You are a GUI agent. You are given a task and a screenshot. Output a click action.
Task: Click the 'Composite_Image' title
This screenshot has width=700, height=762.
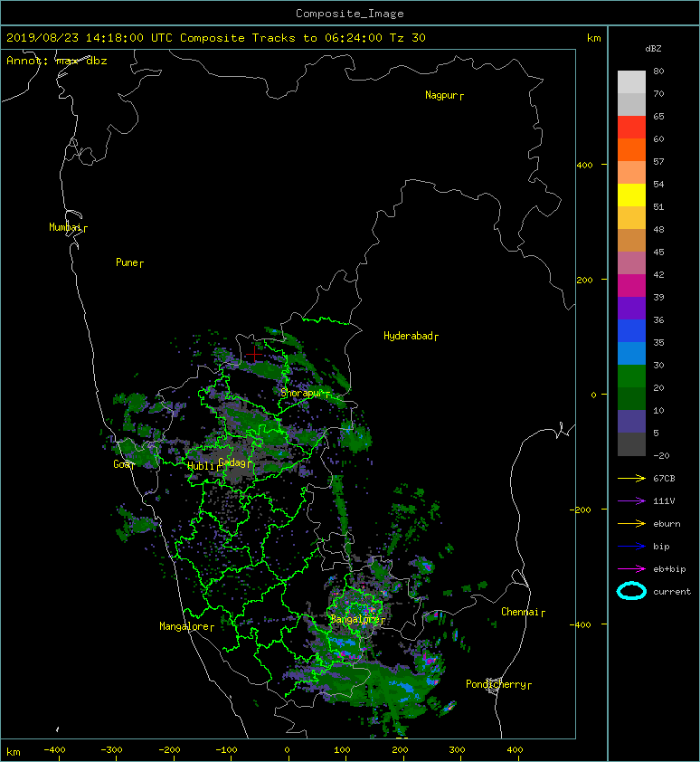(350, 14)
